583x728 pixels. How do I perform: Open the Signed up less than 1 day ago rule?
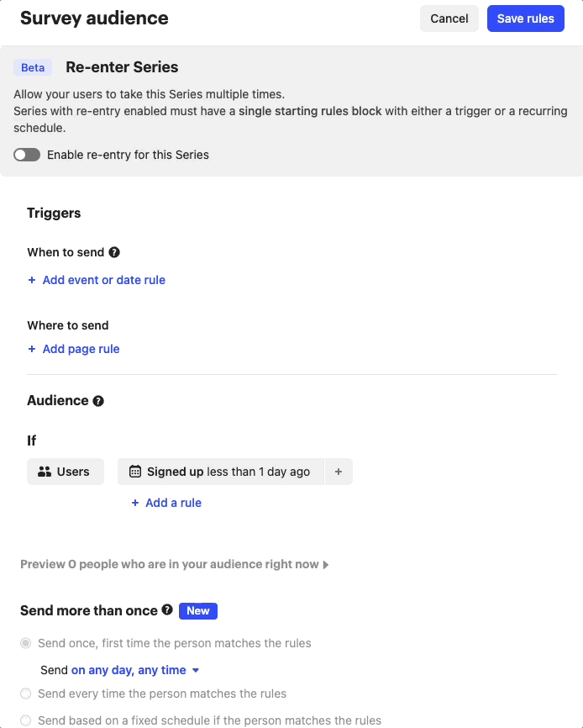228,472
